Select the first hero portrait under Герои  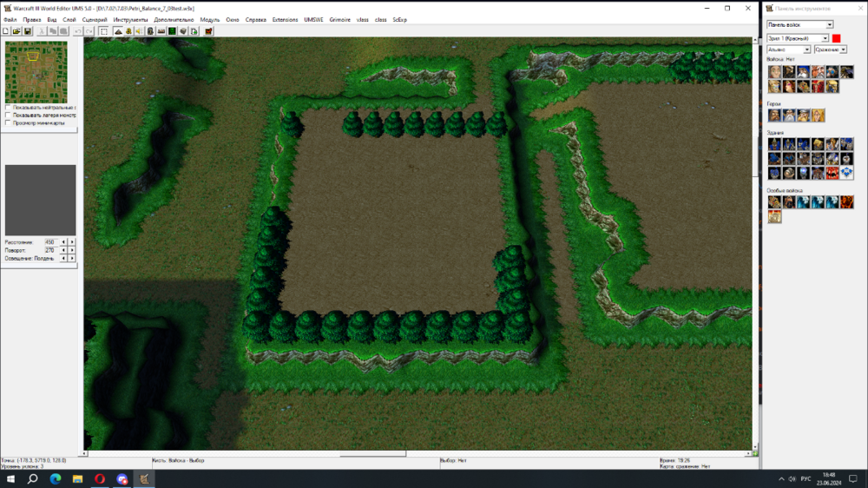coord(774,115)
